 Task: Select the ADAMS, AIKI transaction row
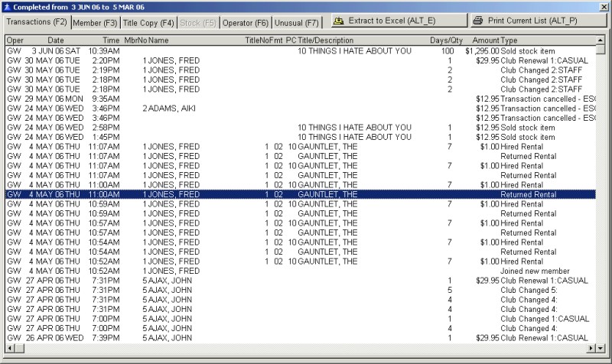[168, 109]
